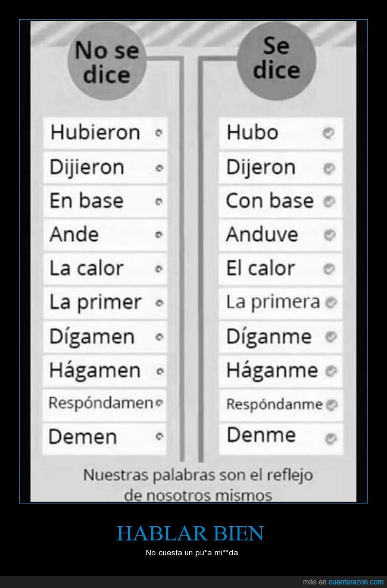This screenshot has height=588, width=387.
Task: Click the checkmark beside La primera
Action: 331,302
